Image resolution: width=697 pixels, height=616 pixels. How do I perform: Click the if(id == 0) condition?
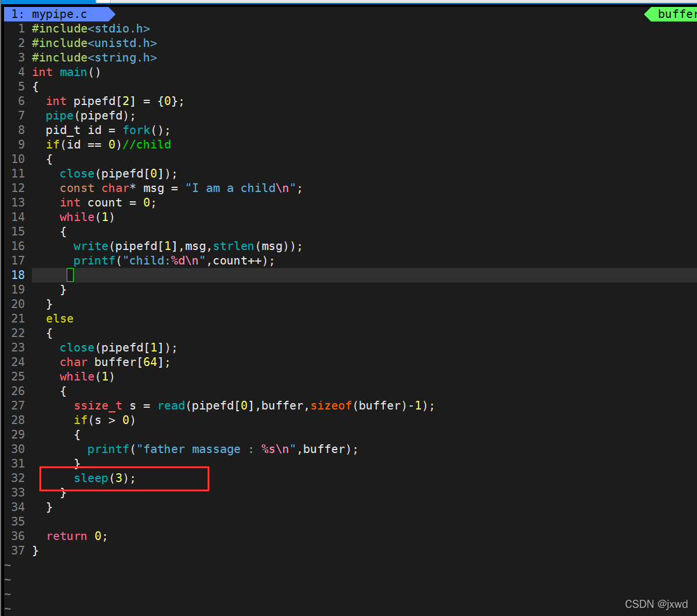click(x=84, y=144)
